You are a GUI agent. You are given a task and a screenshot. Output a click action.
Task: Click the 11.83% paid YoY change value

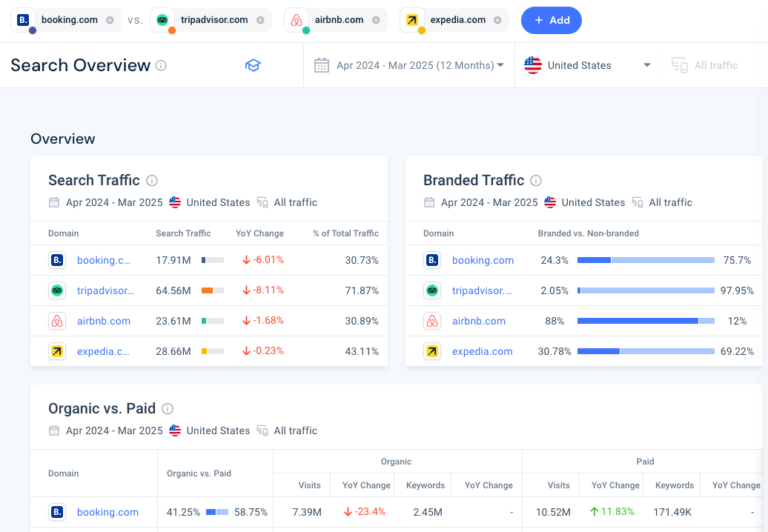(x=612, y=511)
